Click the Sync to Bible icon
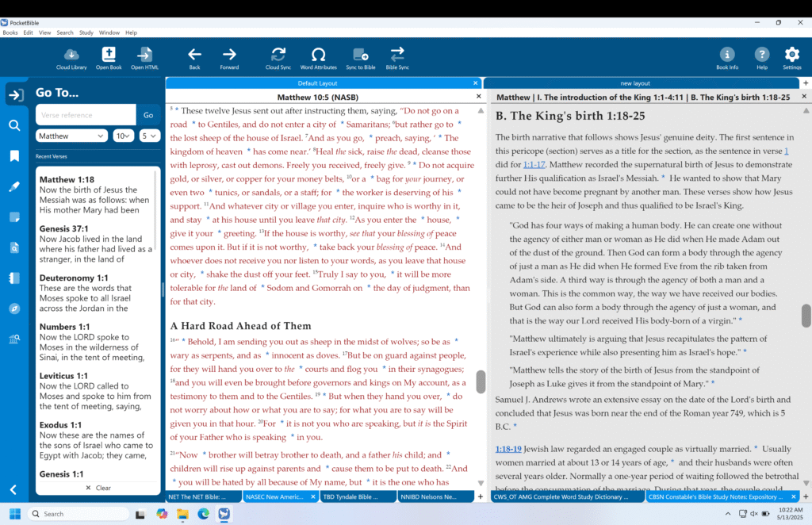This screenshot has height=525, width=812. [361, 58]
